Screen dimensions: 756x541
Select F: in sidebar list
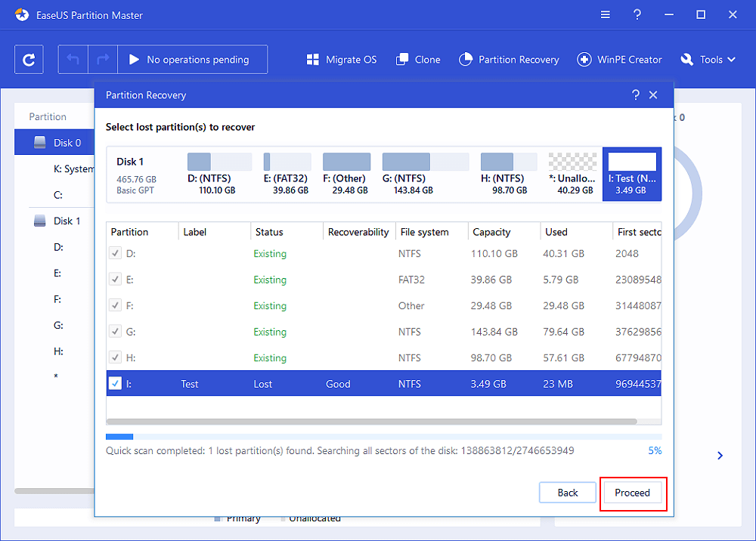[x=57, y=299]
